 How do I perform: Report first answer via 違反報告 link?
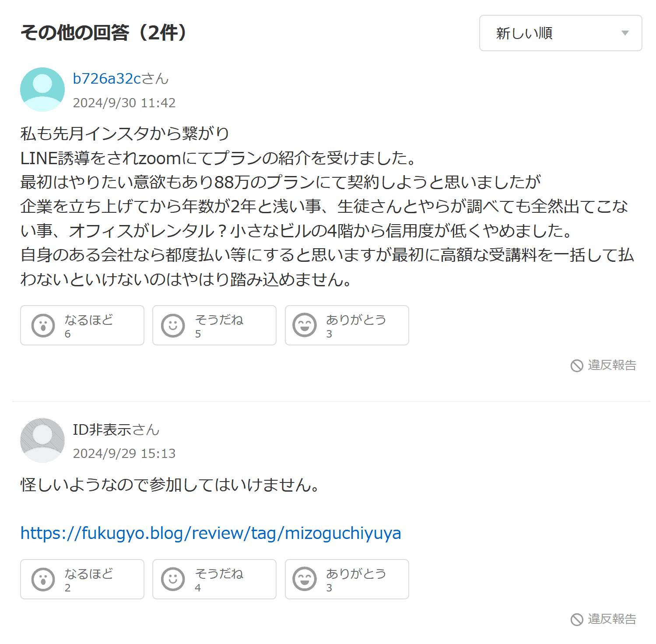pos(611,365)
